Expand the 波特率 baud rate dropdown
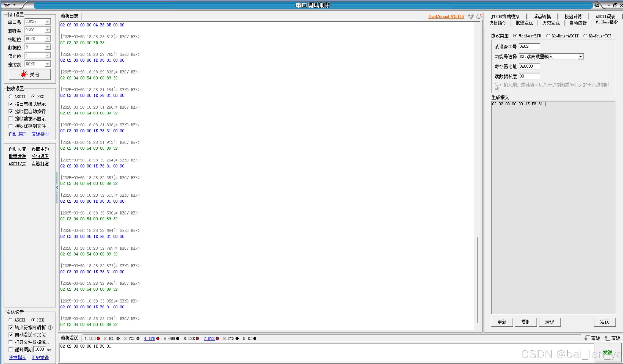This screenshot has height=364, width=623. [48, 30]
